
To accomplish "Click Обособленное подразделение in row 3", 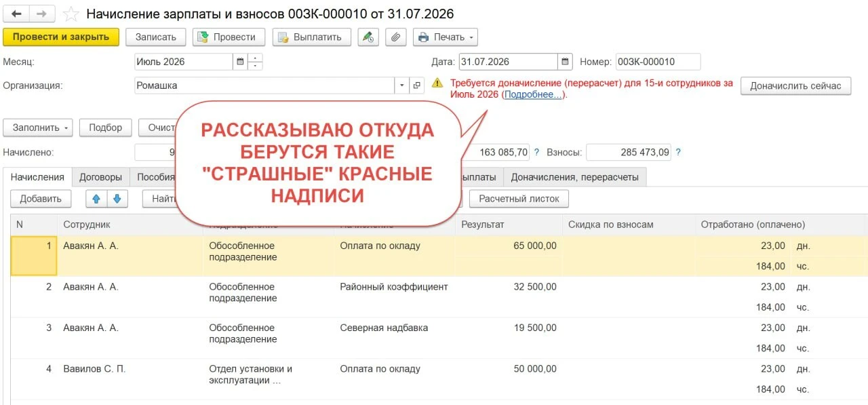I will [243, 333].
